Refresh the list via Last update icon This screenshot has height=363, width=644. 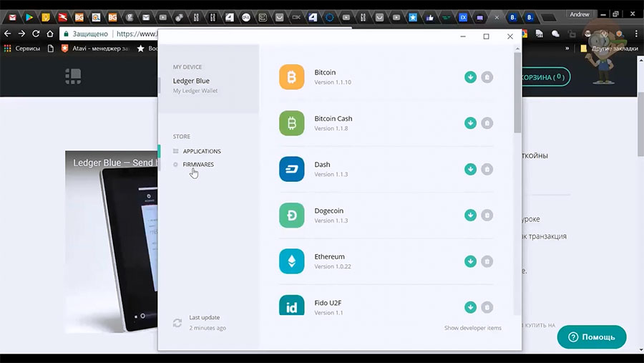point(177,323)
